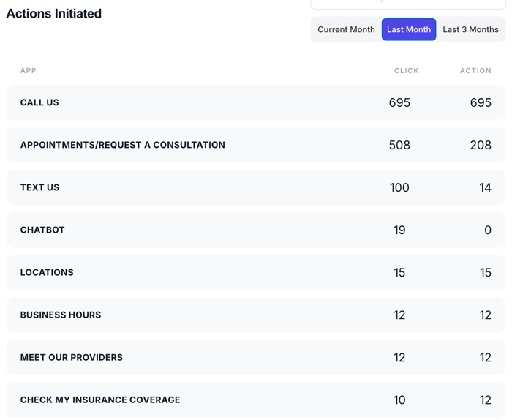The height and width of the screenshot is (420, 512).
Task: Select the TEXT US row label
Action: point(39,187)
